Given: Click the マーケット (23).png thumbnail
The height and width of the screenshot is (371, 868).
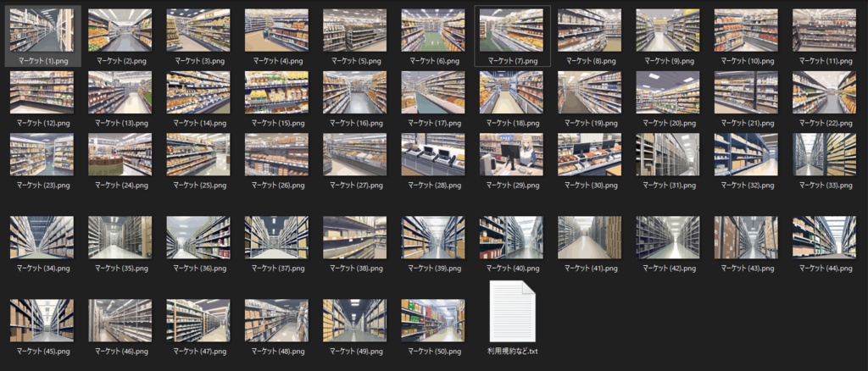Looking at the screenshot, I should [42, 154].
